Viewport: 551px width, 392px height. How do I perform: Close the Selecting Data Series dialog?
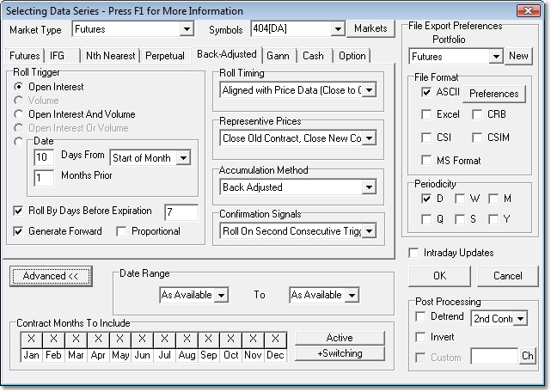535,10
